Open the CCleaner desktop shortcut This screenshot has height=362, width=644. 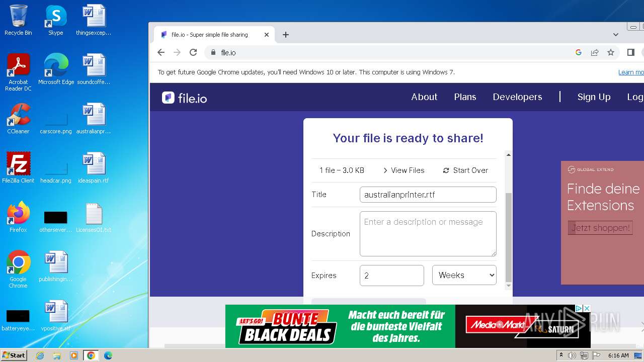(x=18, y=119)
